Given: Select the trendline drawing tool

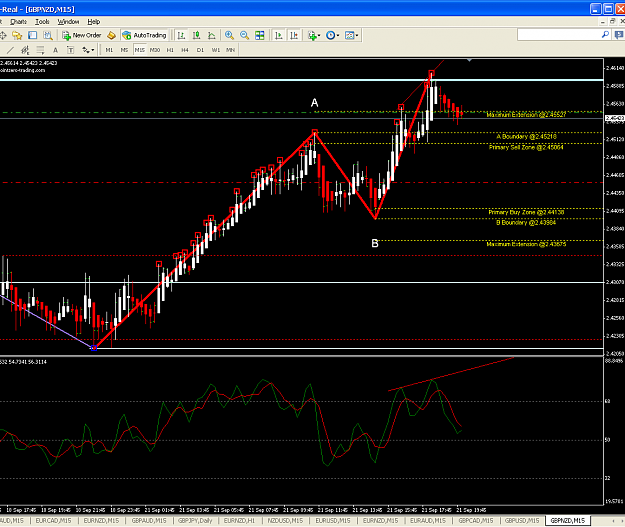Looking at the screenshot, I should click(10, 50).
